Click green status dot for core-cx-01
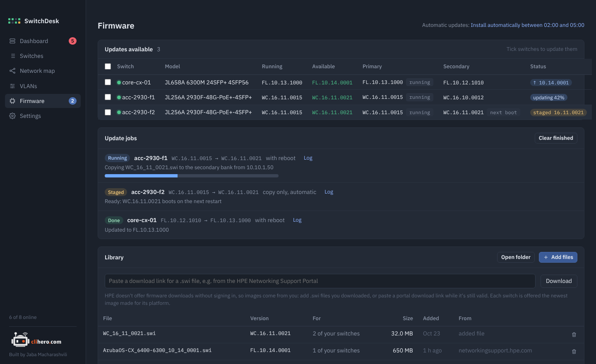 [x=119, y=82]
